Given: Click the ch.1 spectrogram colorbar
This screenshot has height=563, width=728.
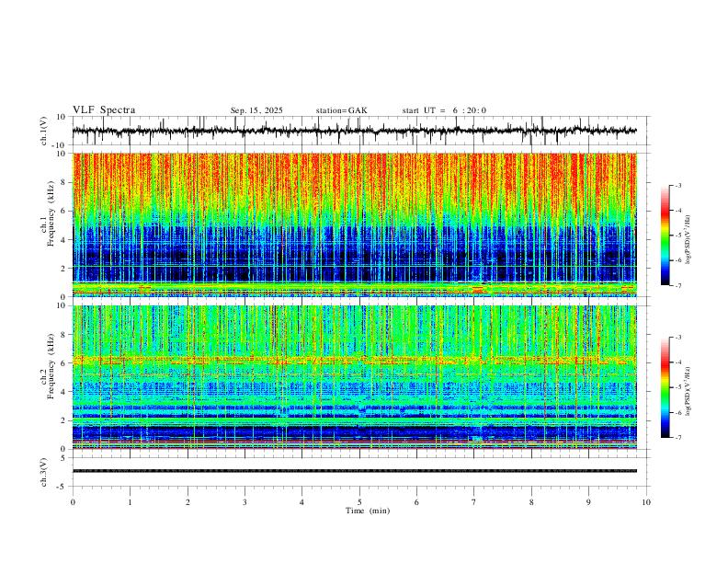Looking at the screenshot, I should 665,236.
